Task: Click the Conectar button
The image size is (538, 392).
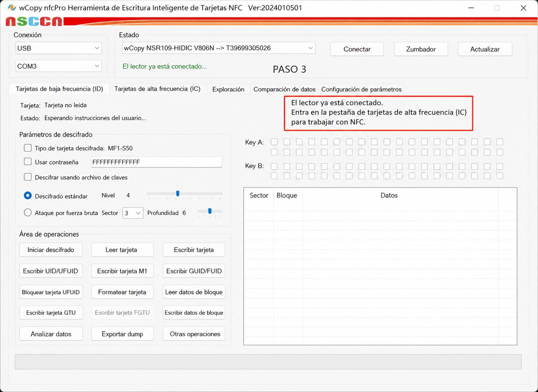Action: [357, 49]
